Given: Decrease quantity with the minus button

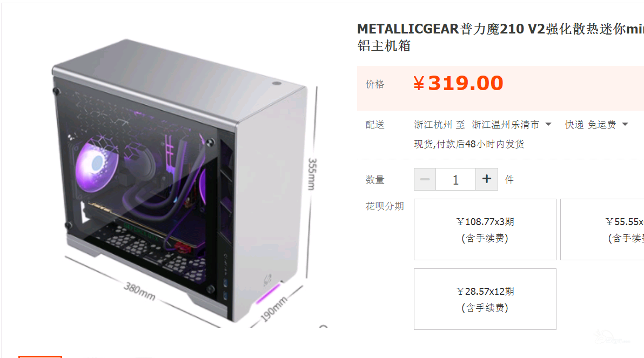Looking at the screenshot, I should tap(425, 179).
